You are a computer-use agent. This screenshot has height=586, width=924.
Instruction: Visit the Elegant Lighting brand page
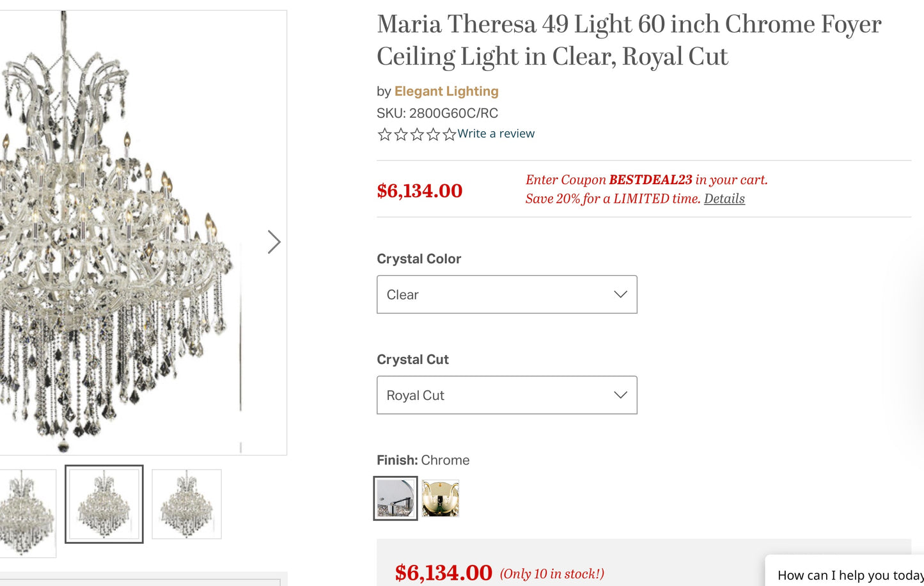pos(446,91)
